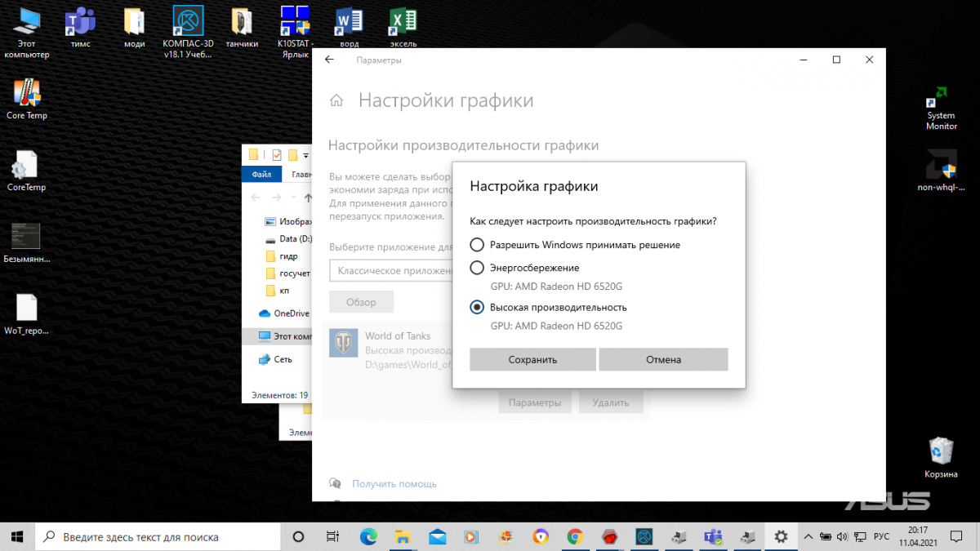This screenshot has width=980, height=551.
Task: Select 'WoT_repo...' file on desktop
Action: click(27, 314)
